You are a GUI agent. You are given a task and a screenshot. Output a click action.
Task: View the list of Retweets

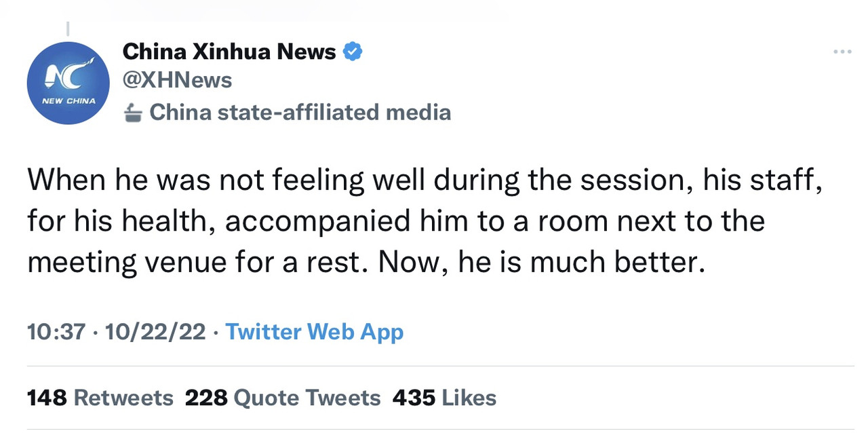[x=123, y=398]
